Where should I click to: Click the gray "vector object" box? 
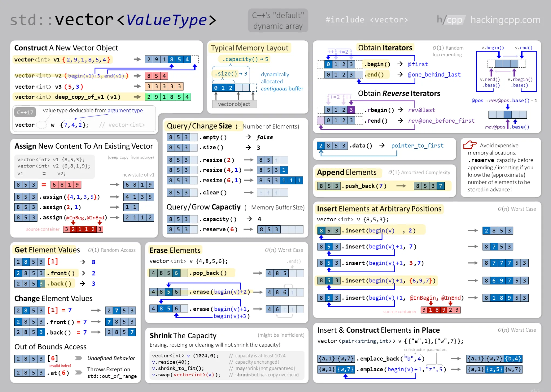(234, 104)
